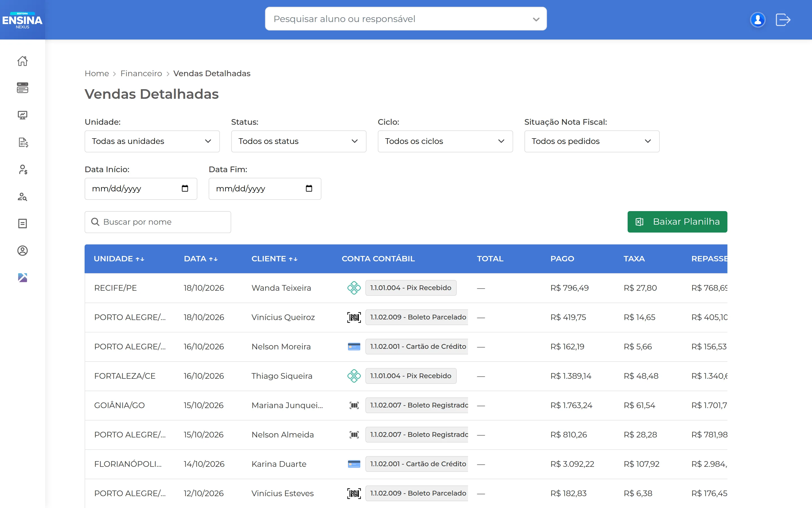Open the Data Fim calendar picker icon
Viewport: 812px width, 508px height.
(309, 189)
